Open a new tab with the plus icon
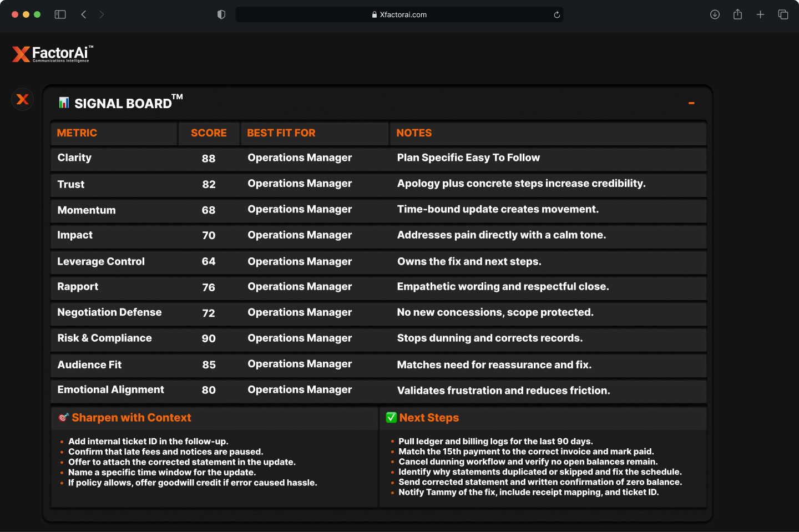 760,14
